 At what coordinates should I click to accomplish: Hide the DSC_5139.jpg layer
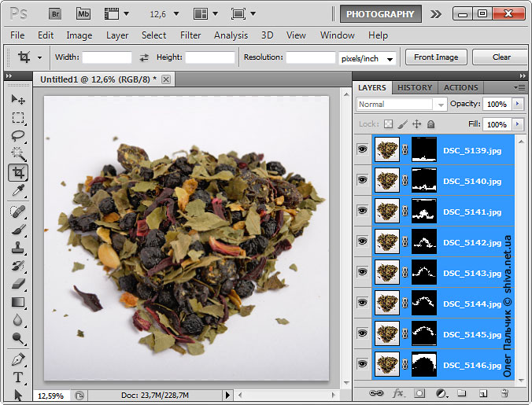pyautogui.click(x=362, y=149)
